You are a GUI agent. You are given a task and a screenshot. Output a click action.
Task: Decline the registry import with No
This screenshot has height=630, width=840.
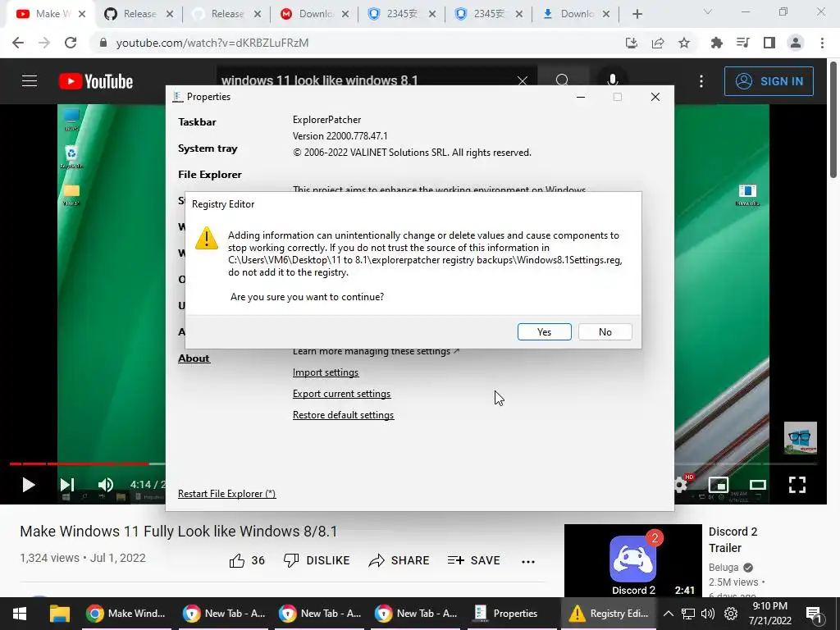[x=605, y=331]
